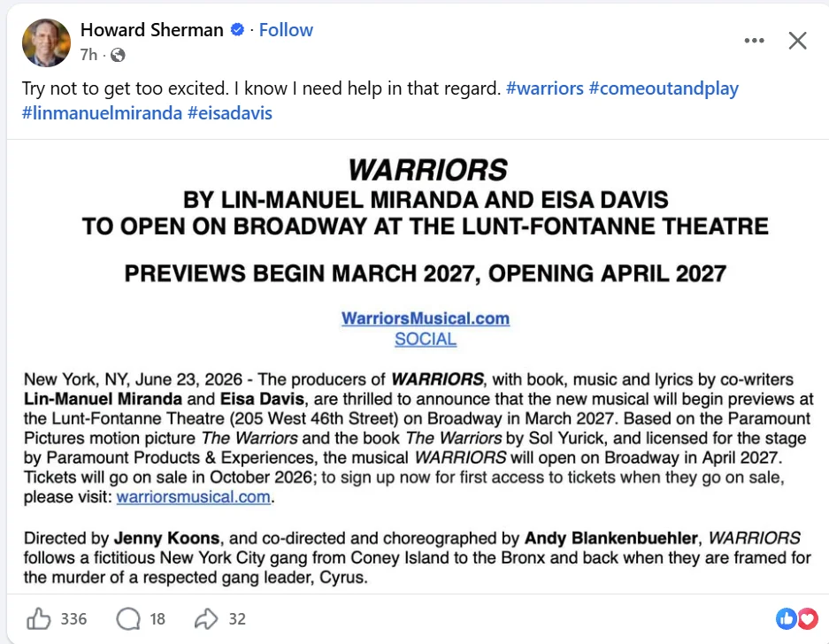Open the #warriors hashtag
829x644 pixels.
click(545, 88)
